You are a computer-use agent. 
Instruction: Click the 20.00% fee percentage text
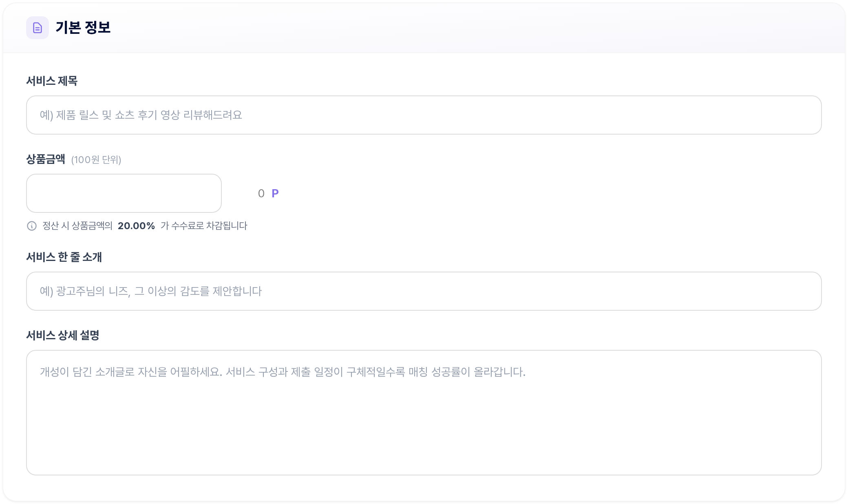tap(136, 226)
